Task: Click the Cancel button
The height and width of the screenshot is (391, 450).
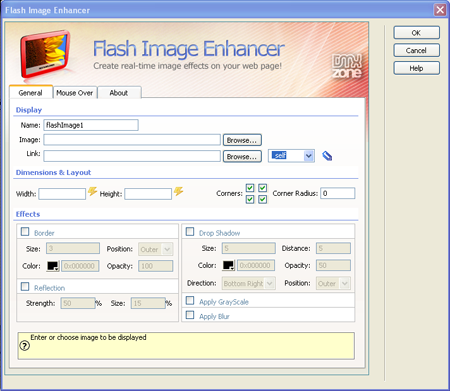Action: pyautogui.click(x=416, y=50)
